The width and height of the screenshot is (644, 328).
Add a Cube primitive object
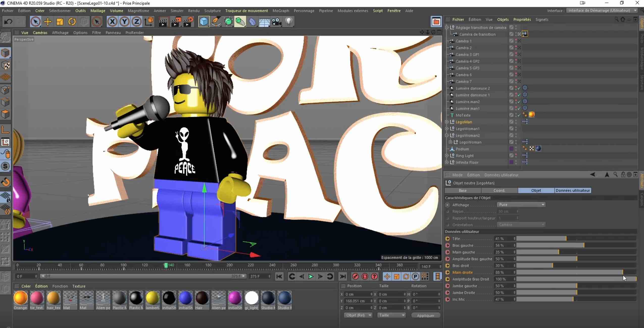pos(204,21)
